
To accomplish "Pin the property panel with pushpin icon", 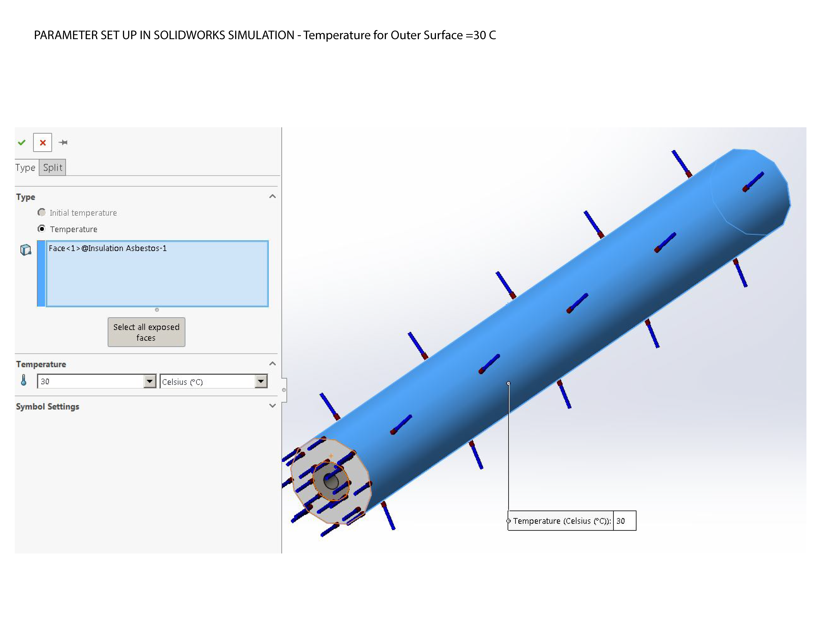I will (x=63, y=142).
